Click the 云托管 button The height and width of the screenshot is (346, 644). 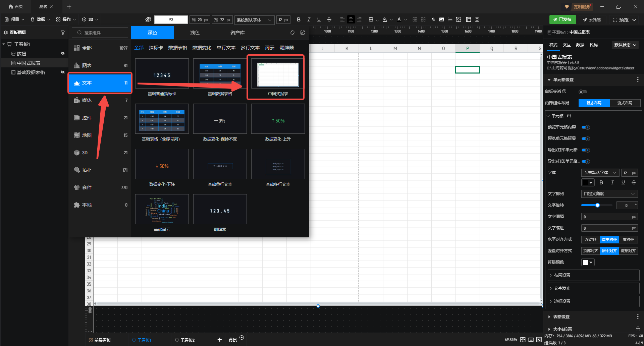[592, 19]
